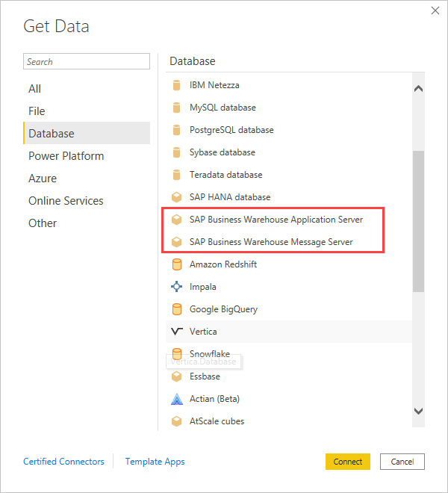Select Teradata database text entry

[225, 175]
